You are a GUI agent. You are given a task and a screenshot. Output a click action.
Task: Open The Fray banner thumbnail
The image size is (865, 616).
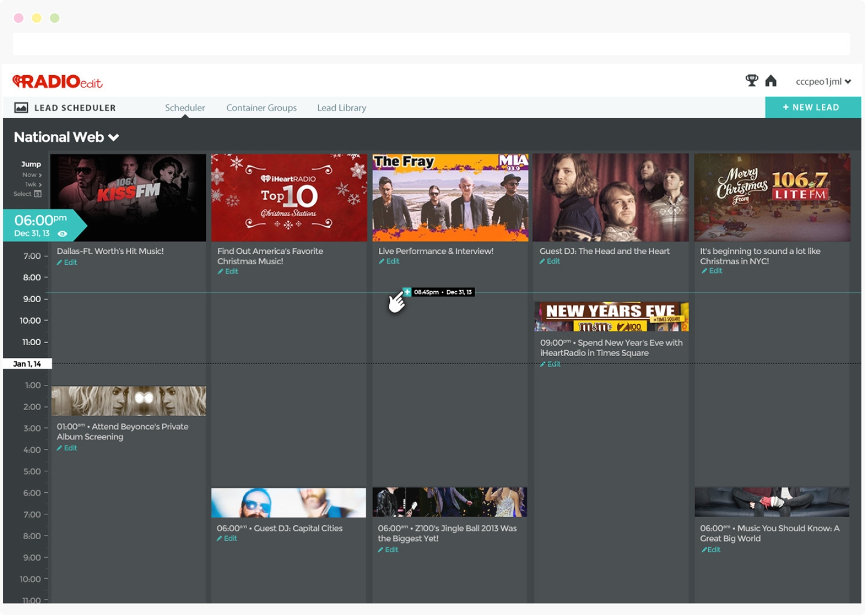(x=450, y=198)
